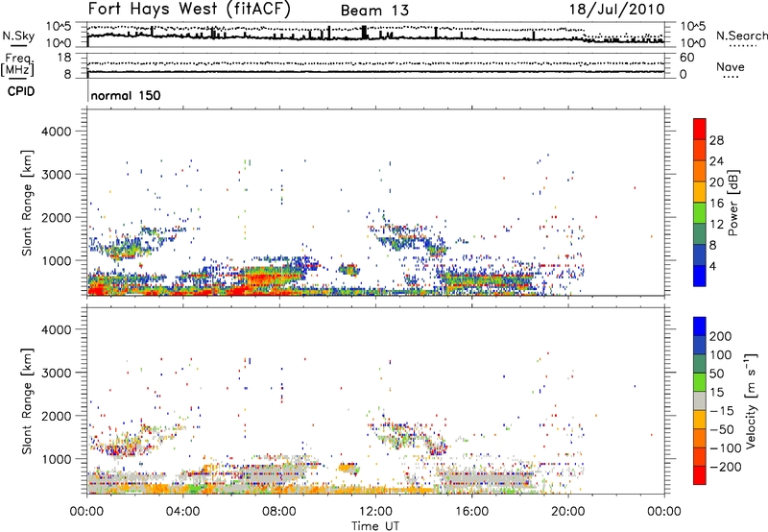Select the light green 12–16 dB power swatch
The image size is (768, 532).
tap(700, 212)
